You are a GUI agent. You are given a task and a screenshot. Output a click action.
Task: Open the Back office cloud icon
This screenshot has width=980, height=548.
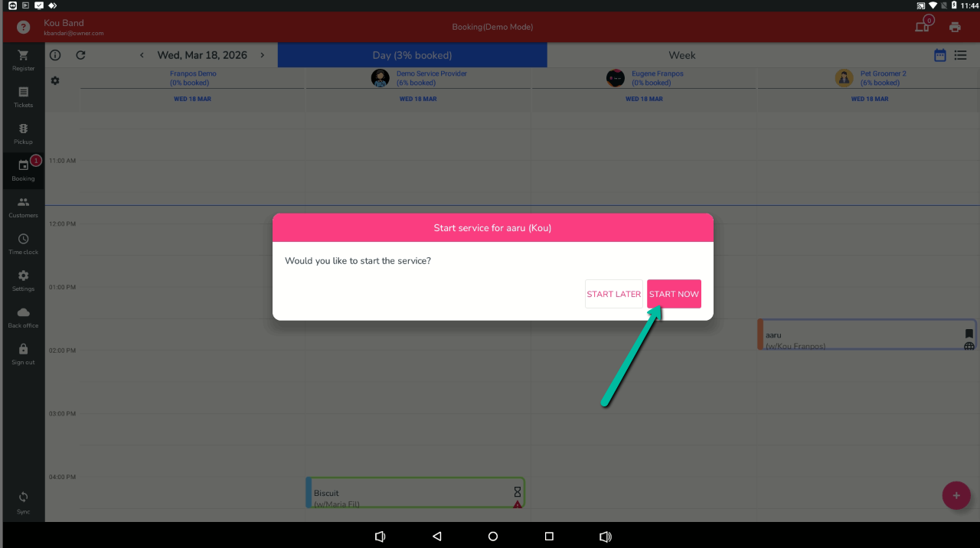tap(23, 313)
